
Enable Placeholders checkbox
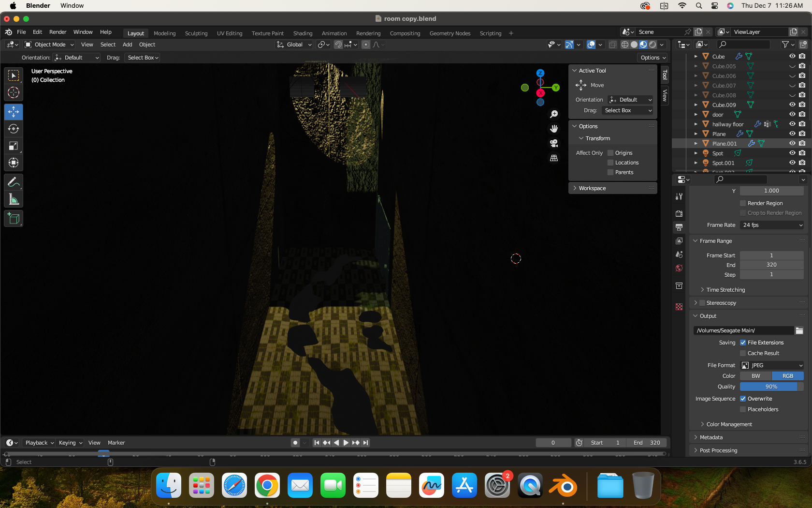[x=743, y=409]
